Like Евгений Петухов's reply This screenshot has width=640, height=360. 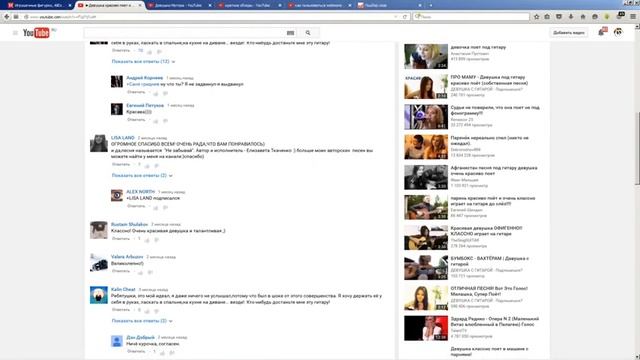(x=156, y=121)
